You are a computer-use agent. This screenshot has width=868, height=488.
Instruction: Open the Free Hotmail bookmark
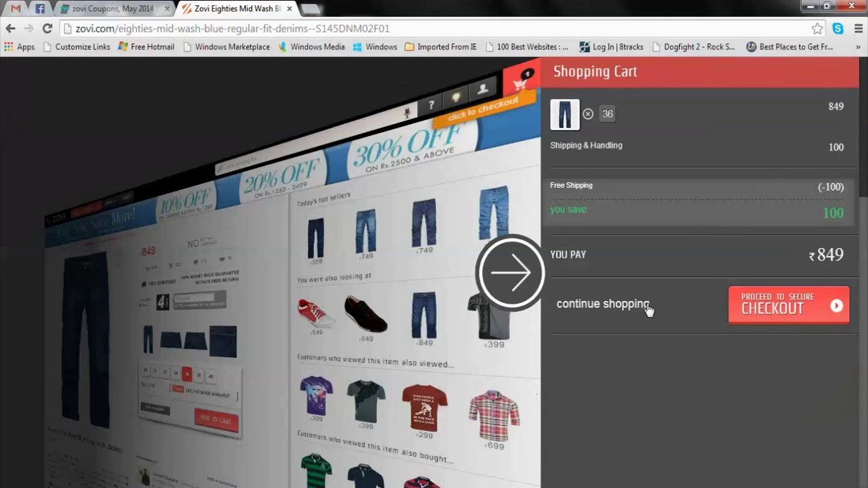[146, 47]
